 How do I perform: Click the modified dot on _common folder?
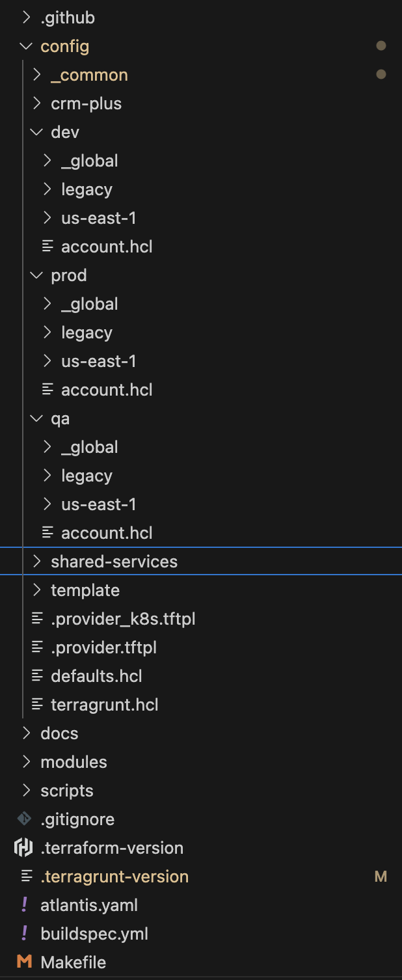point(381,75)
